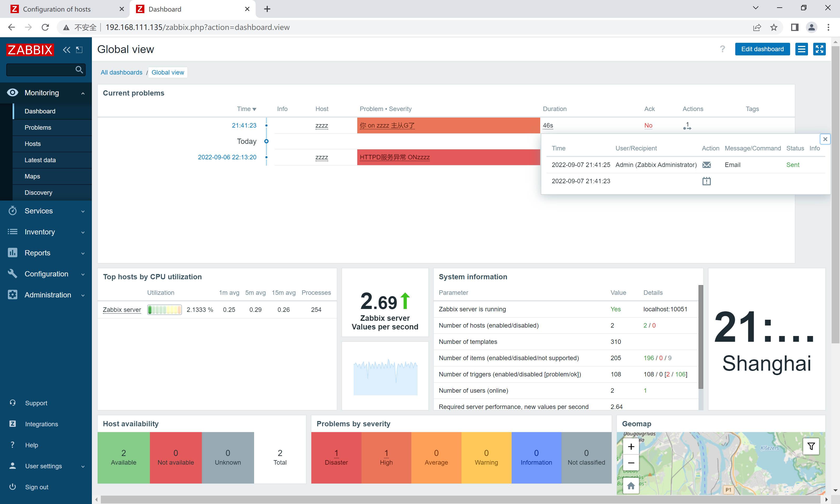Click the Sign out power icon
Image resolution: width=840 pixels, height=504 pixels.
(x=13, y=487)
